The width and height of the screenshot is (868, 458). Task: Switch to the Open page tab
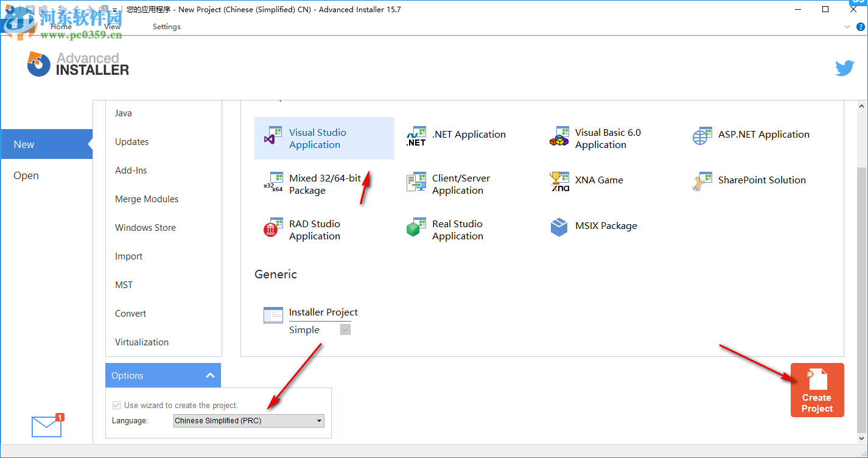click(46, 175)
